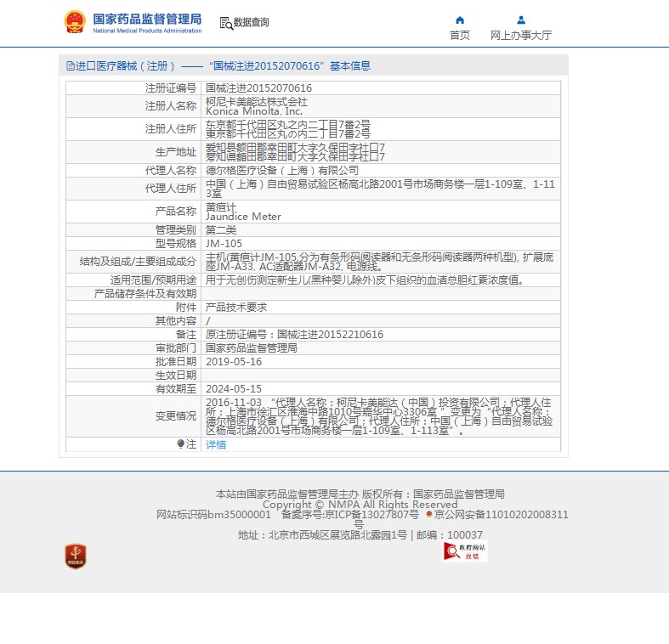Image resolution: width=669 pixels, height=644 pixels.
Task: Select the 生产地址 address value
Action: click(x=295, y=152)
